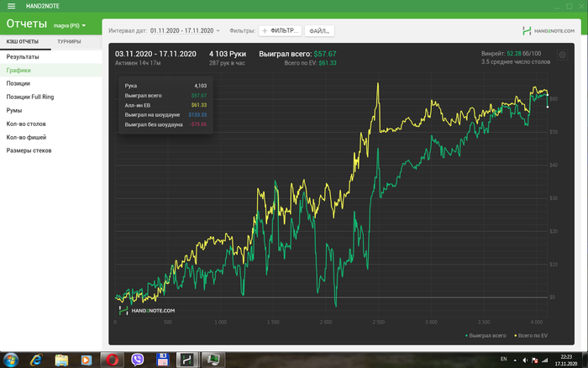Click the EN language indicator in the tray
This screenshot has height=368, width=588.
(504, 360)
